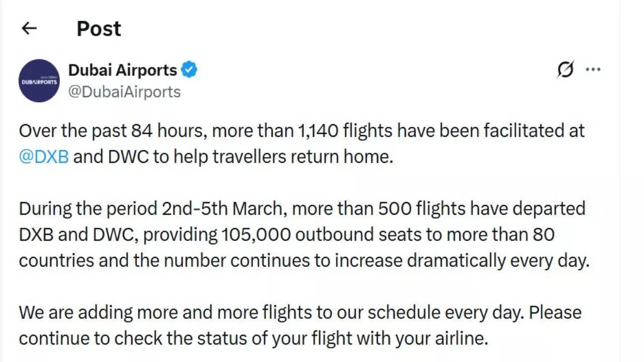Click the back arrow to leave the post
Image resolution: width=644 pixels, height=362 pixels.
click(29, 29)
